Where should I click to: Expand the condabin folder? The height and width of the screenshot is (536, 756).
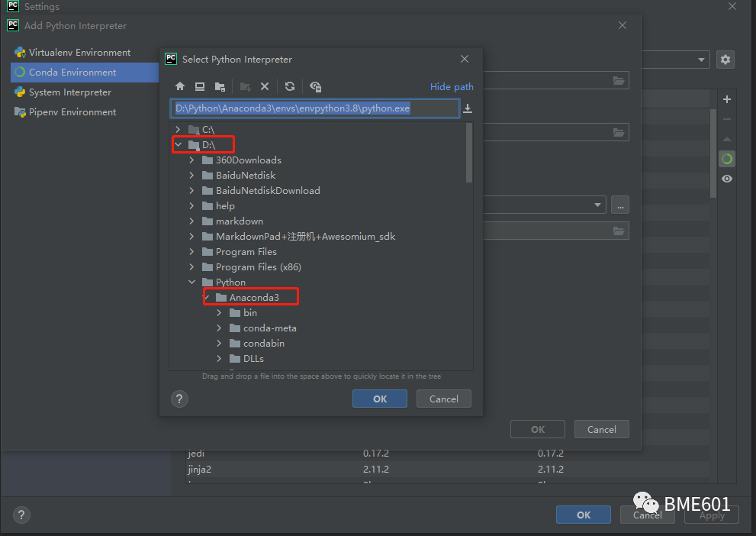(x=219, y=343)
